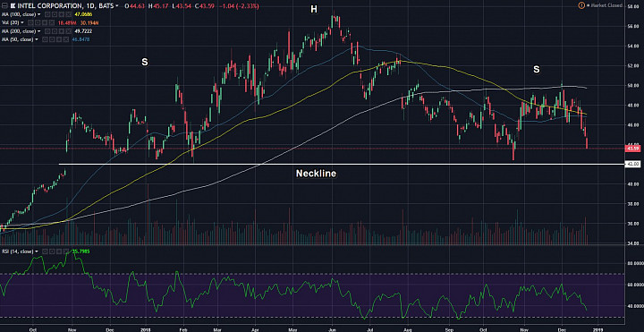Image resolution: width=644 pixels, height=332 pixels.
Task: Hide the MA (100, close) indicator
Action: point(47,14)
